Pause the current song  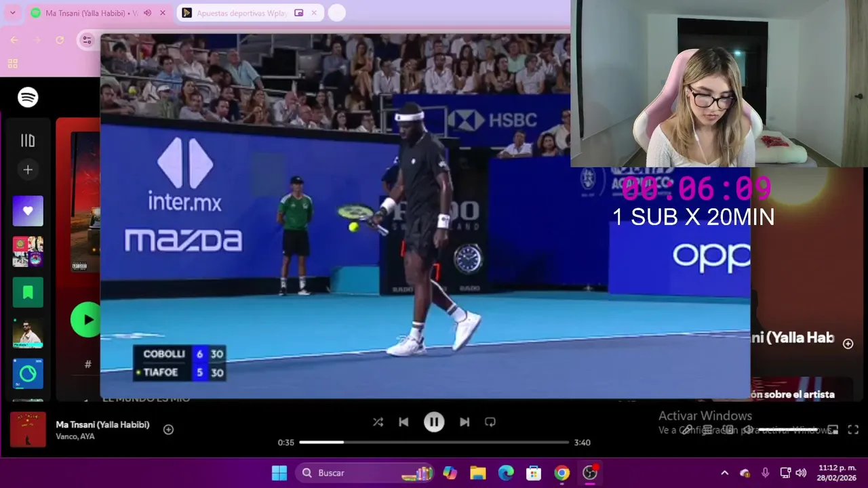[x=434, y=422]
